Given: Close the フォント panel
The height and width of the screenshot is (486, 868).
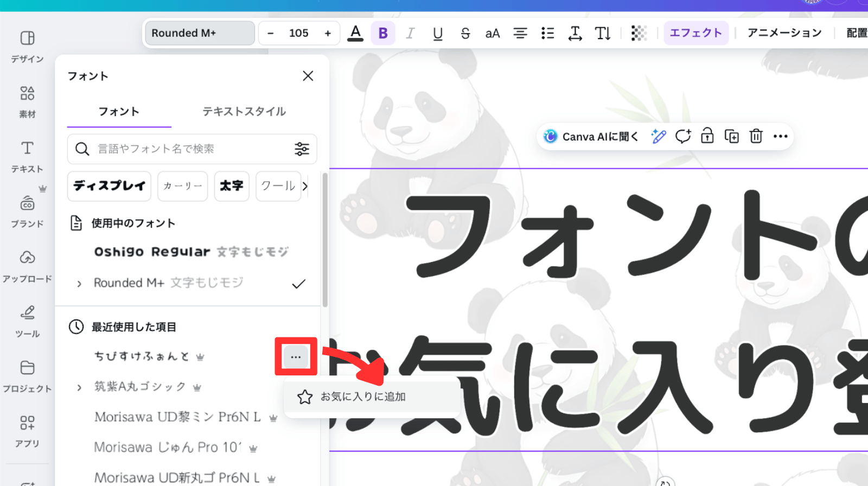Looking at the screenshot, I should 308,76.
